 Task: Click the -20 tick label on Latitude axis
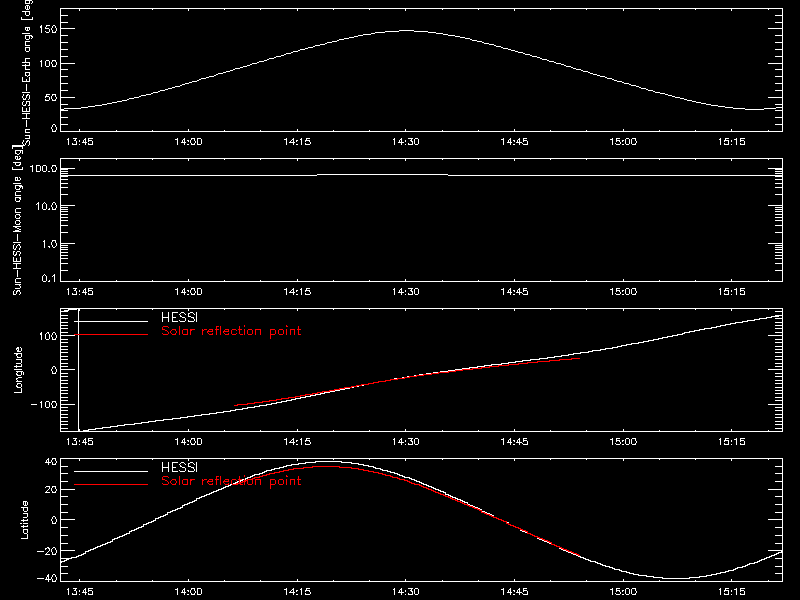pos(47,551)
